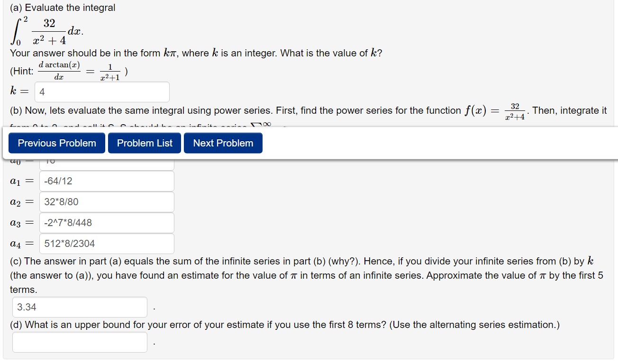Screen dimensions: 618x364
Task: Click the a3 field showing -2^7*8/448
Action: 107,222
